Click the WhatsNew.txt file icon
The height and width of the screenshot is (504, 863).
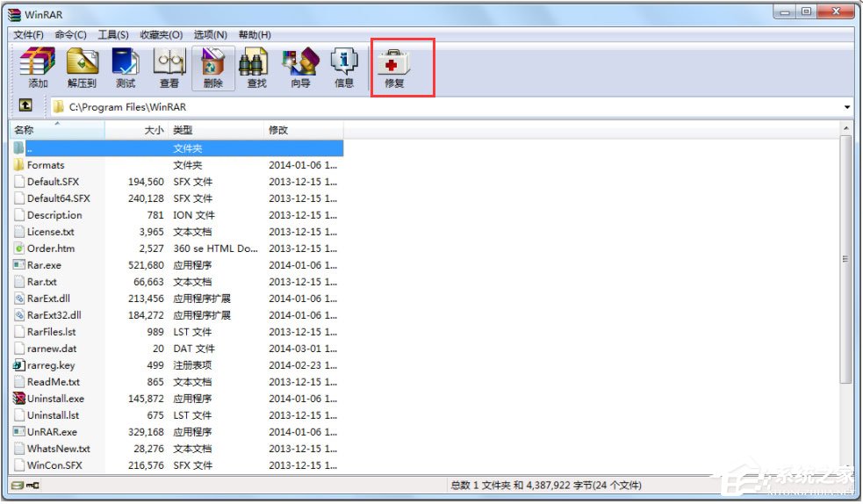(x=18, y=449)
